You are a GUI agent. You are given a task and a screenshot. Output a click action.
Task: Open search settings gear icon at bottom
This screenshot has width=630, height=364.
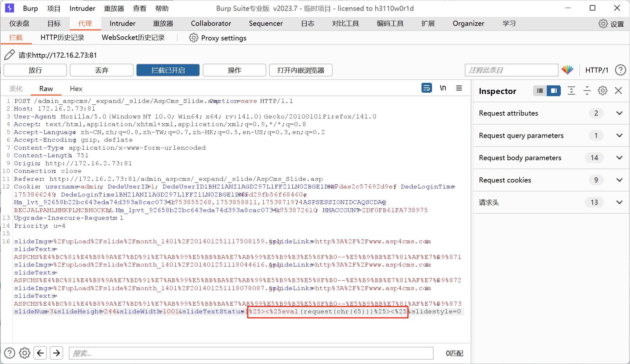(x=25, y=353)
